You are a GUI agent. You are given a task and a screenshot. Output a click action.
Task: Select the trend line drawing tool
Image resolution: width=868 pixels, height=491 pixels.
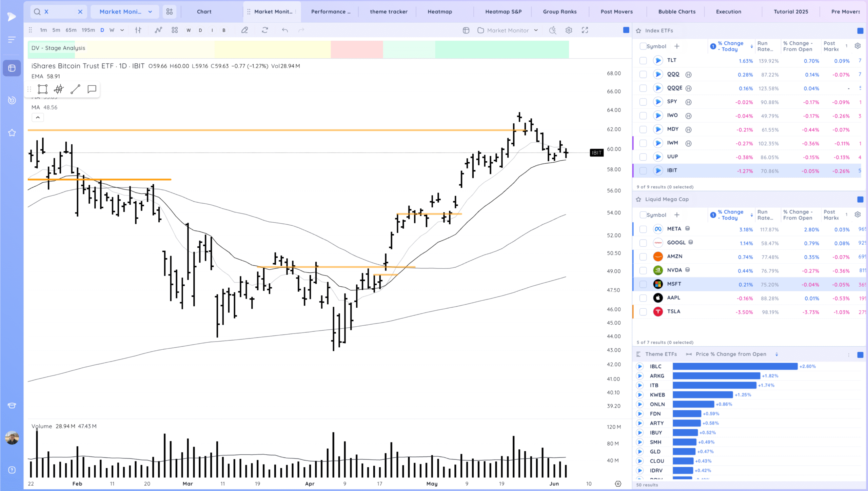point(75,89)
